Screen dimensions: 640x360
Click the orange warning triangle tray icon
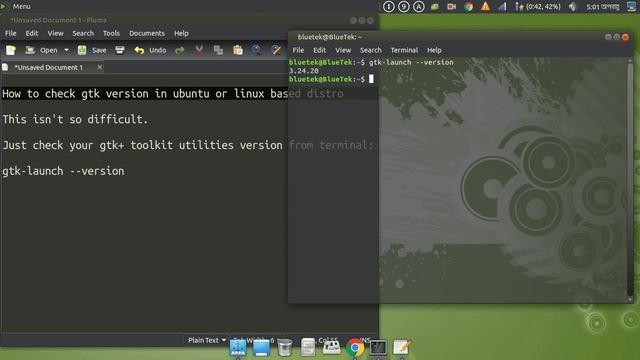pos(485,7)
